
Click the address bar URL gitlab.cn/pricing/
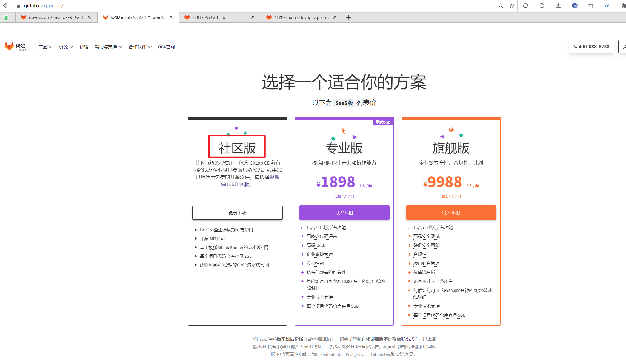click(44, 6)
